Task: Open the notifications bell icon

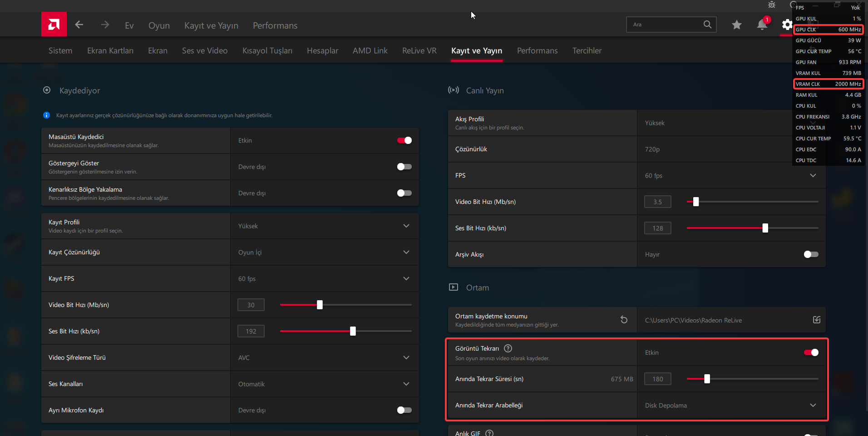Action: 762,25
